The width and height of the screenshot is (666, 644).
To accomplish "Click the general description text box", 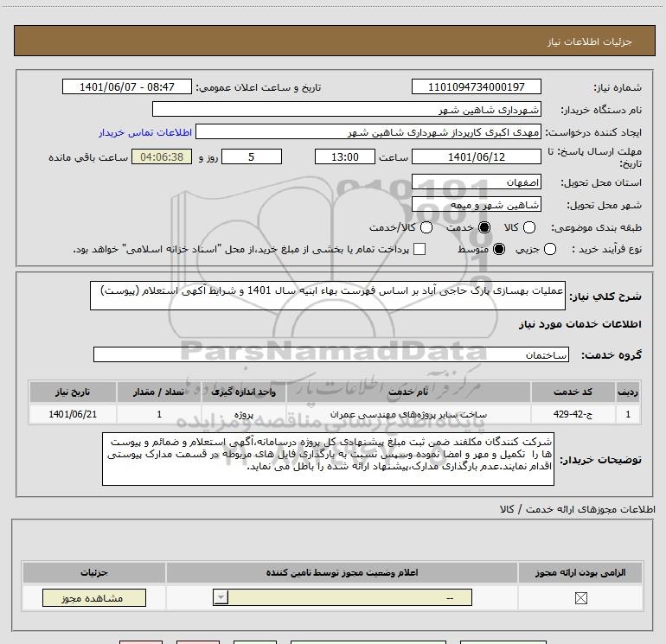I will click(328, 296).
